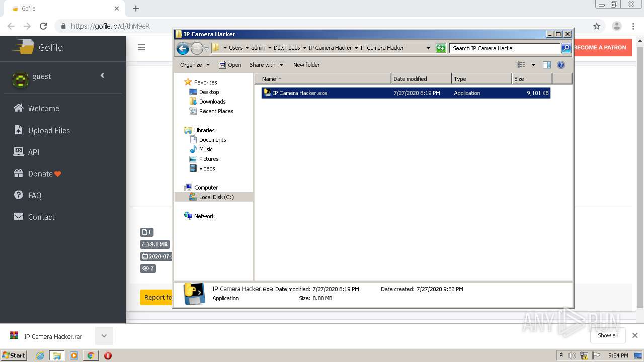
Task: Click the Open toolbar button
Action: click(x=230, y=65)
